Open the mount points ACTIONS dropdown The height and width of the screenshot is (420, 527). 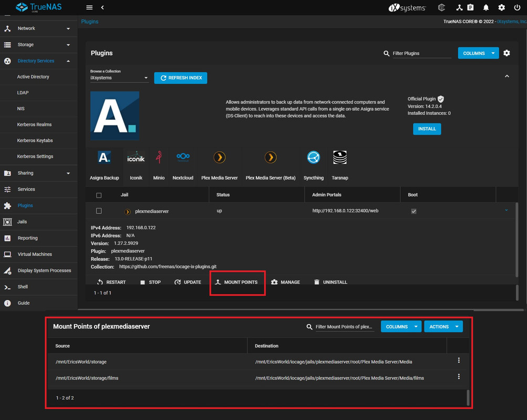coord(443,327)
